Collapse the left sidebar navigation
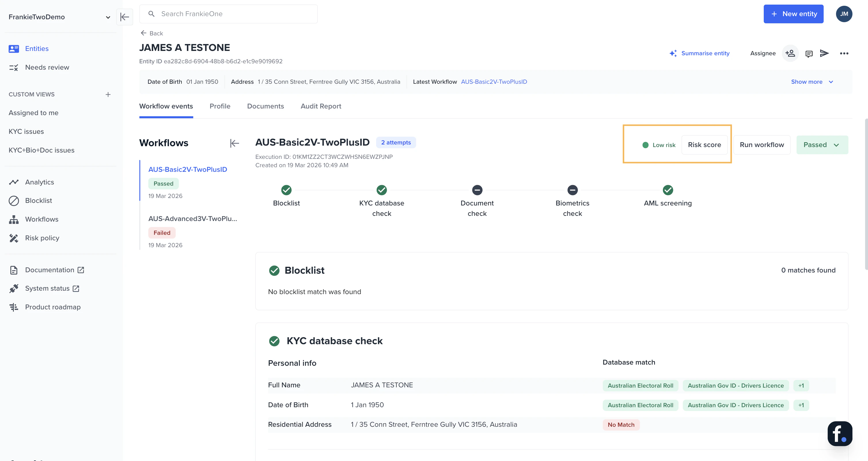This screenshot has width=868, height=461. pos(124,17)
